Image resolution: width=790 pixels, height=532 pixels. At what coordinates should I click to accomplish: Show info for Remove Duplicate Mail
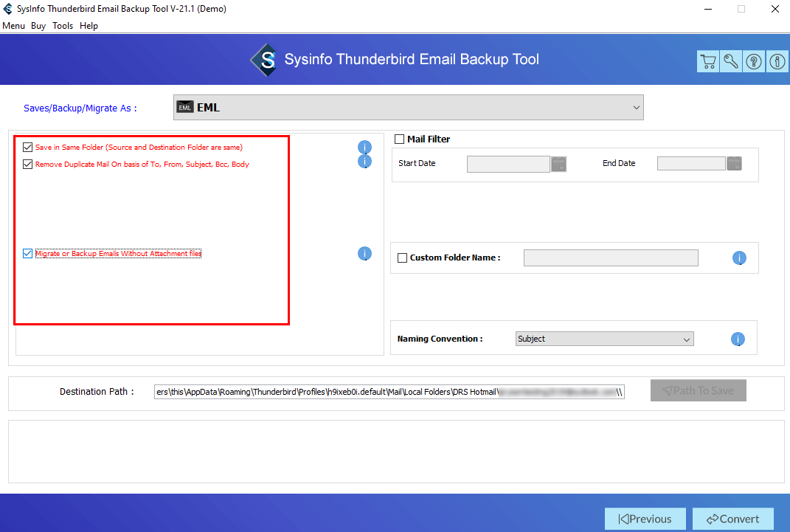[x=365, y=161]
